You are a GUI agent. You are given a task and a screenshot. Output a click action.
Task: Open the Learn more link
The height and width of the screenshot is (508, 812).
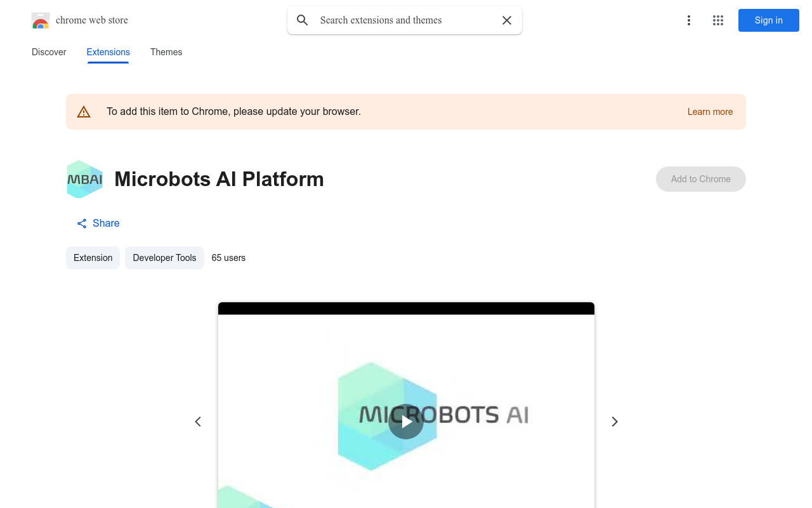click(x=710, y=112)
